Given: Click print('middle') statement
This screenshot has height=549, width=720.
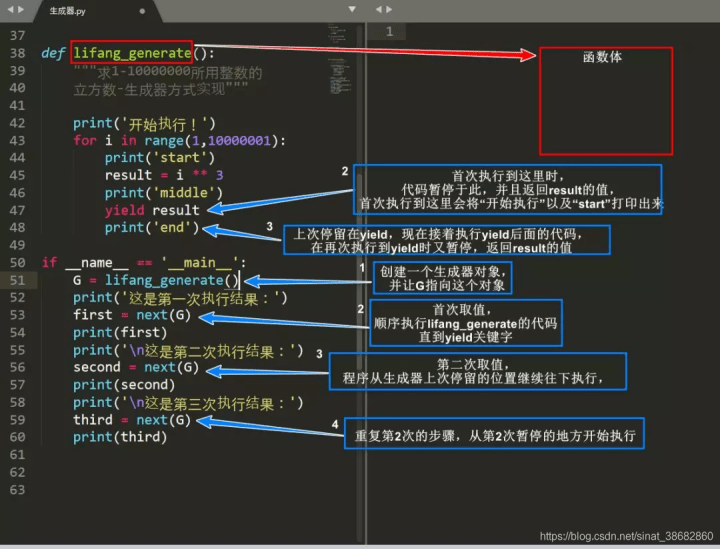Looking at the screenshot, I should click(163, 192).
